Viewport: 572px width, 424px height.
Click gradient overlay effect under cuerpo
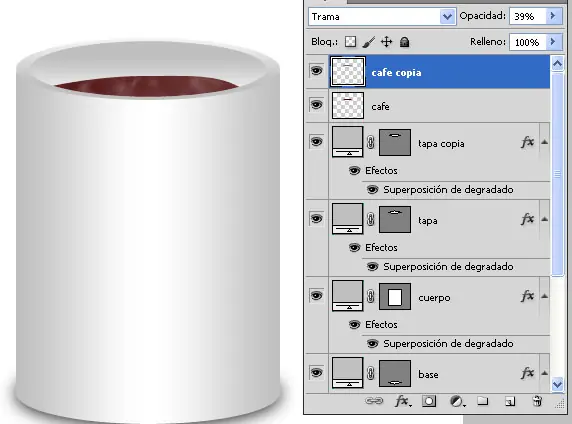point(448,344)
